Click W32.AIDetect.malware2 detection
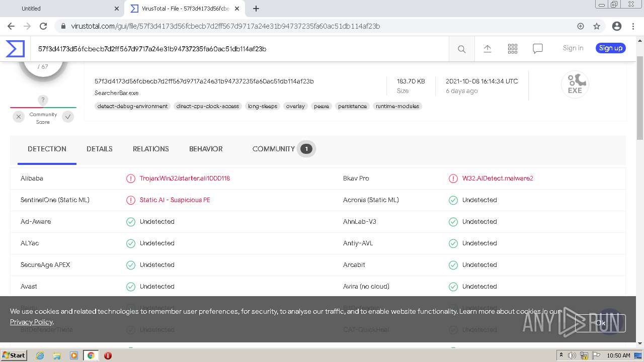Viewport: 644px width, 362px height. point(498,178)
